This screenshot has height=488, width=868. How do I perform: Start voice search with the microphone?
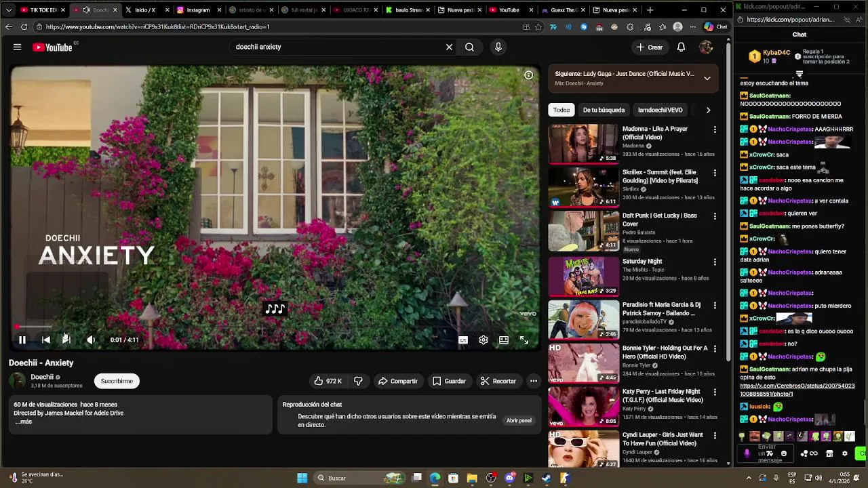[x=498, y=47]
